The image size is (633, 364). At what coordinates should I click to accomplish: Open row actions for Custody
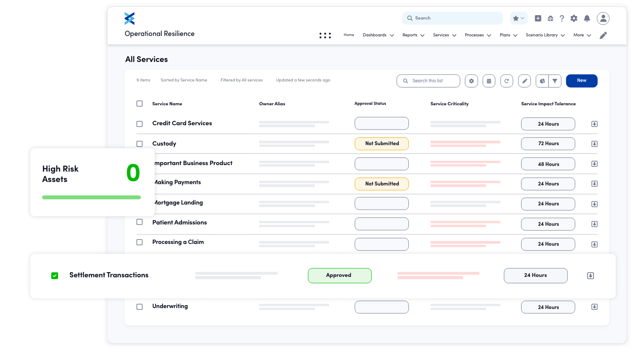594,144
